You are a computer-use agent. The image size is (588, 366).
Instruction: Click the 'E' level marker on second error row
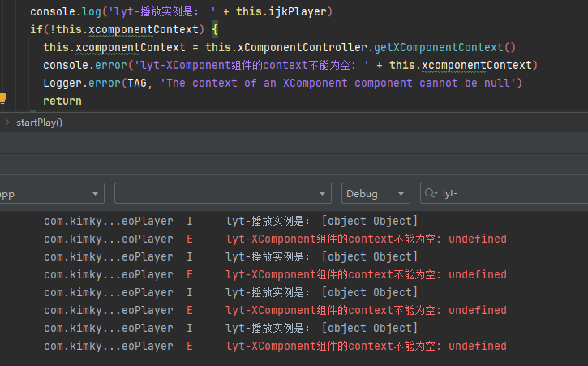coord(190,274)
